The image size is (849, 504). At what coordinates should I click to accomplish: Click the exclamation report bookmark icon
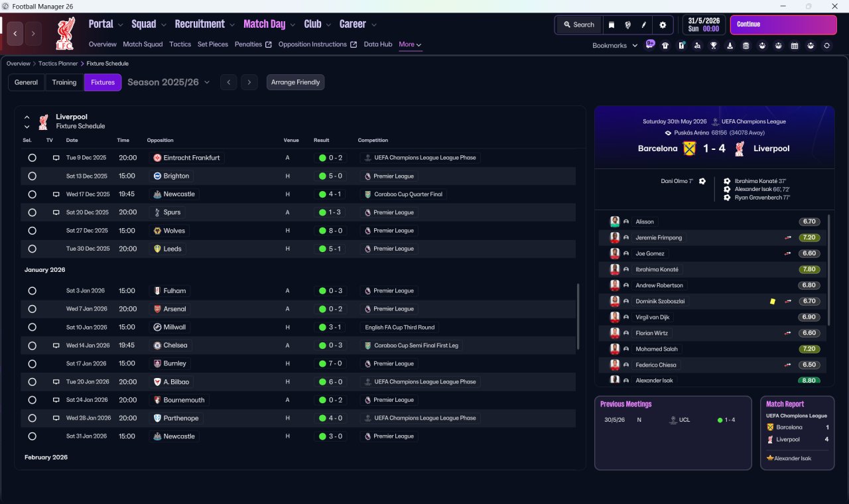click(681, 46)
